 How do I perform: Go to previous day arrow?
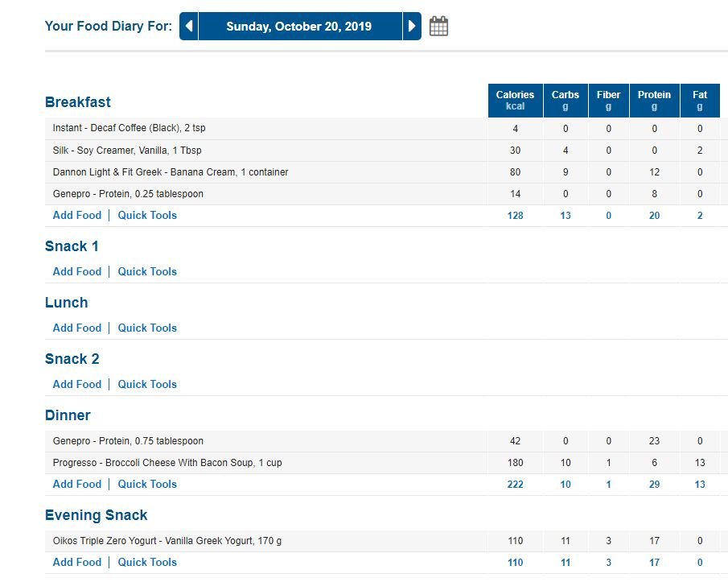(188, 26)
